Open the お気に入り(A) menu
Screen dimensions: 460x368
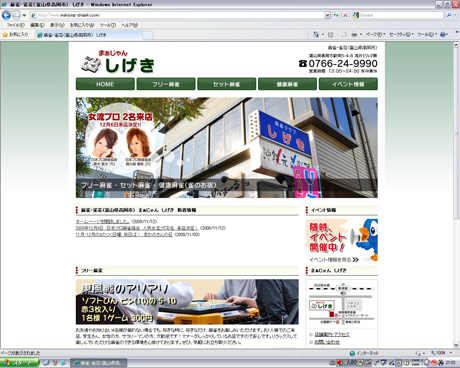tap(82, 25)
